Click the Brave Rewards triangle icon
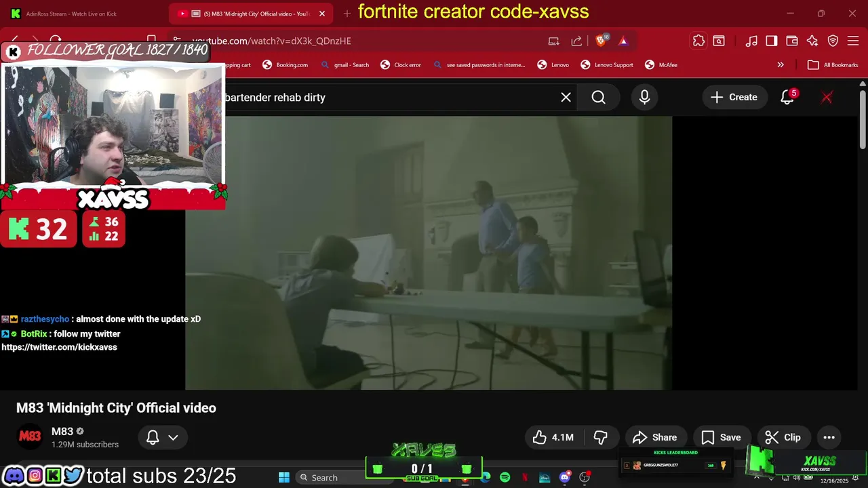868x488 pixels. 623,41
